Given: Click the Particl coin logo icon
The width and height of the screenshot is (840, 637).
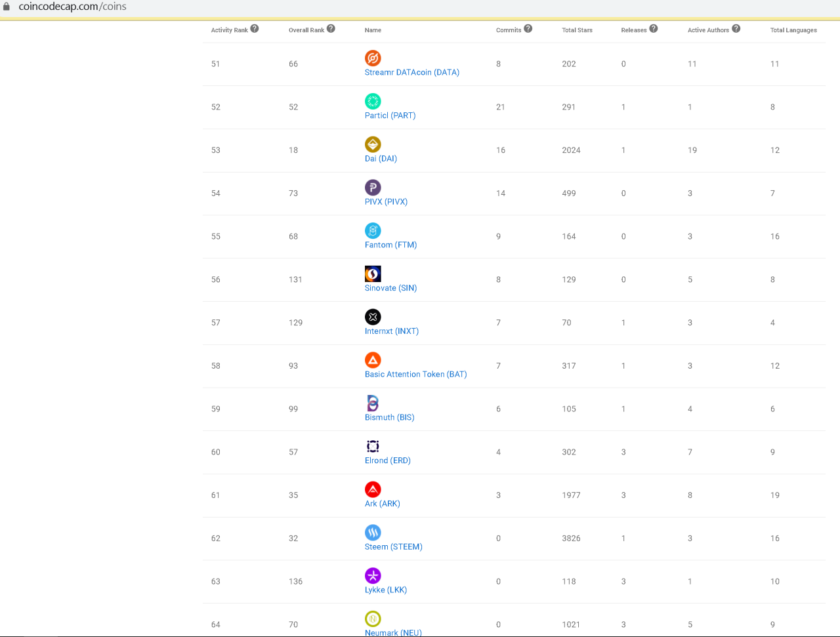Looking at the screenshot, I should 373,101.
